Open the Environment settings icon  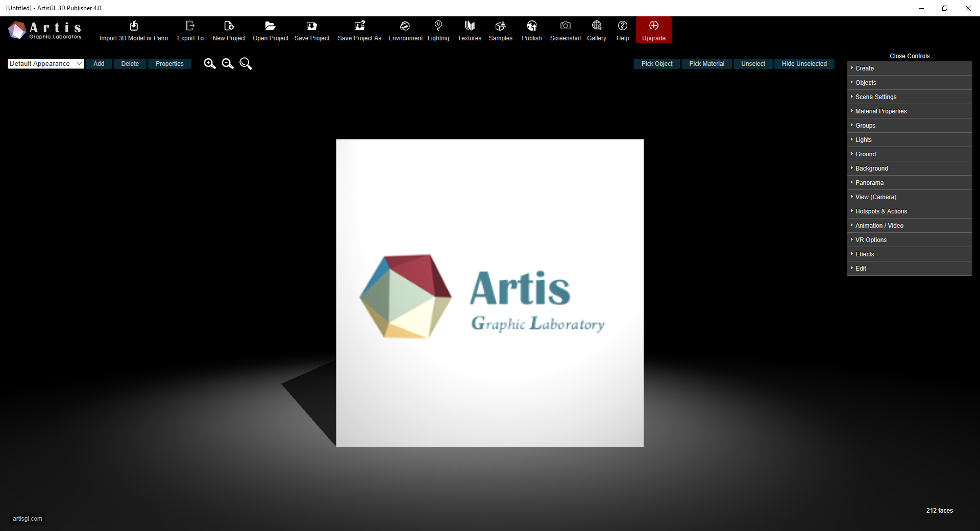click(x=405, y=26)
